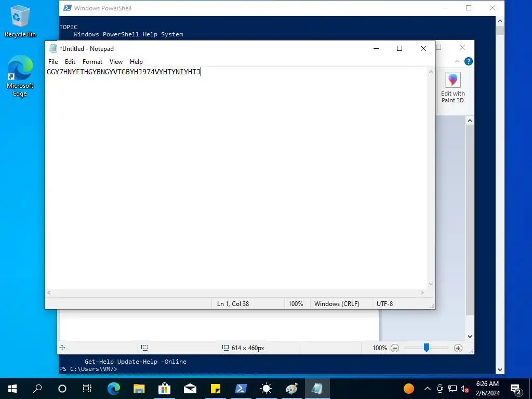The width and height of the screenshot is (532, 399).
Task: Click Notepad vertical scroll up arrow
Action: pos(431,72)
